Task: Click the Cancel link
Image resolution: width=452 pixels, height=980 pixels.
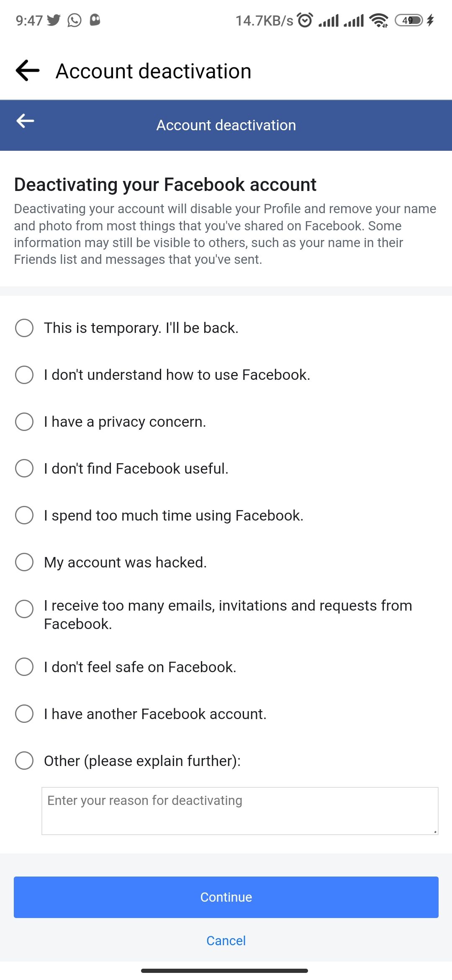Action: click(x=226, y=941)
